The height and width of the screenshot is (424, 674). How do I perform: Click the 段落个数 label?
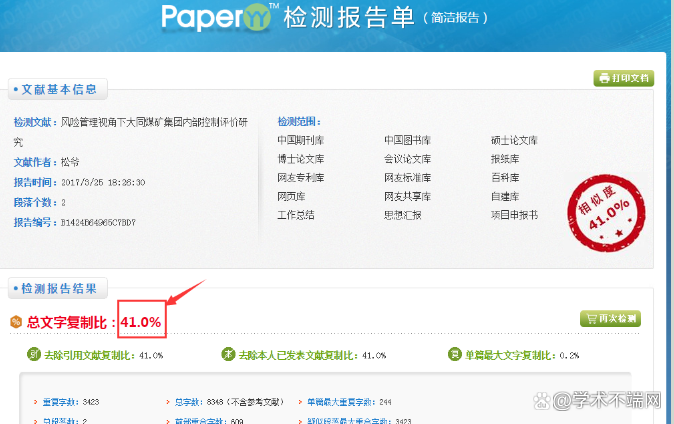(35, 202)
